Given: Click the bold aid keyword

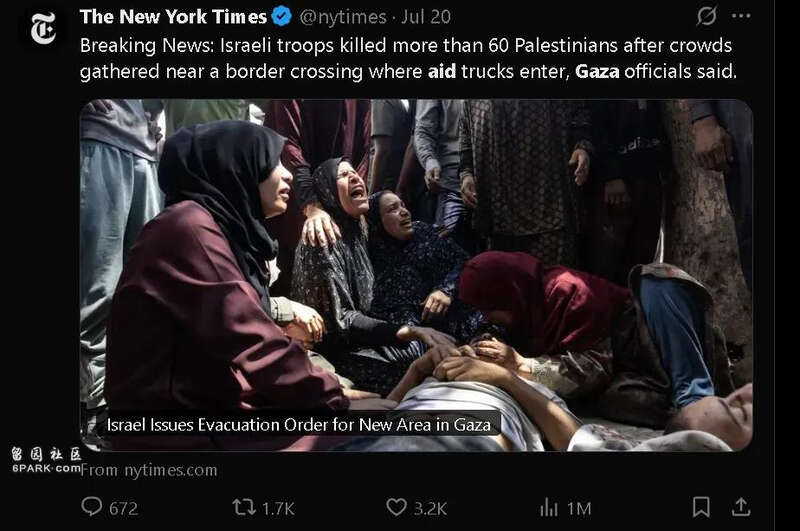Looking at the screenshot, I should [x=442, y=71].
